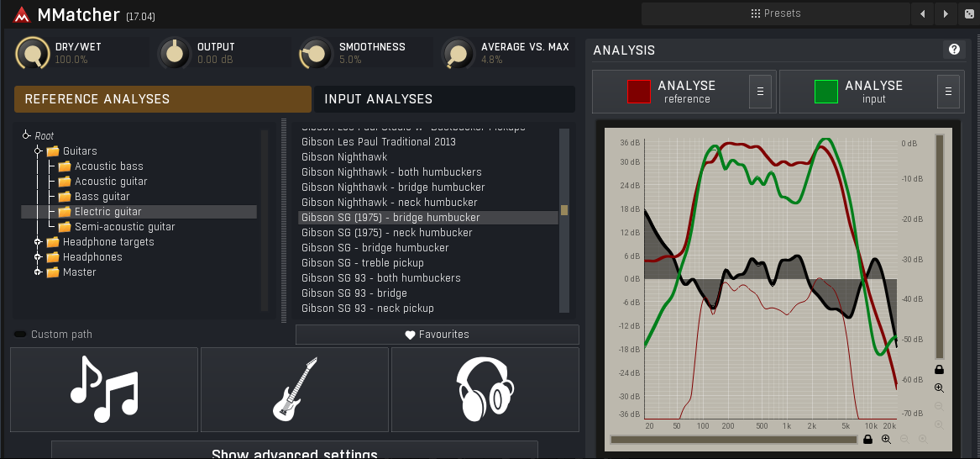Open the Presets browser
Viewport: 980px width, 459px height.
click(776, 13)
